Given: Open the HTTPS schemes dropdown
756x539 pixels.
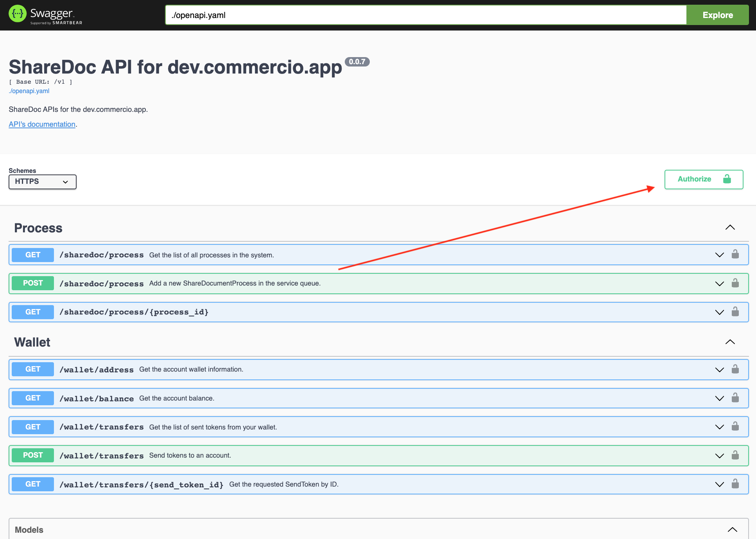Looking at the screenshot, I should (42, 182).
